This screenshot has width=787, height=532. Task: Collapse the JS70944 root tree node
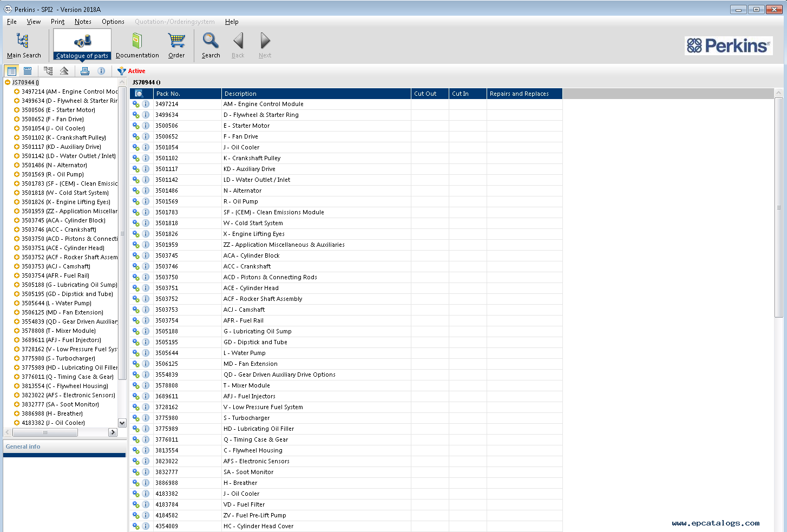(8, 83)
